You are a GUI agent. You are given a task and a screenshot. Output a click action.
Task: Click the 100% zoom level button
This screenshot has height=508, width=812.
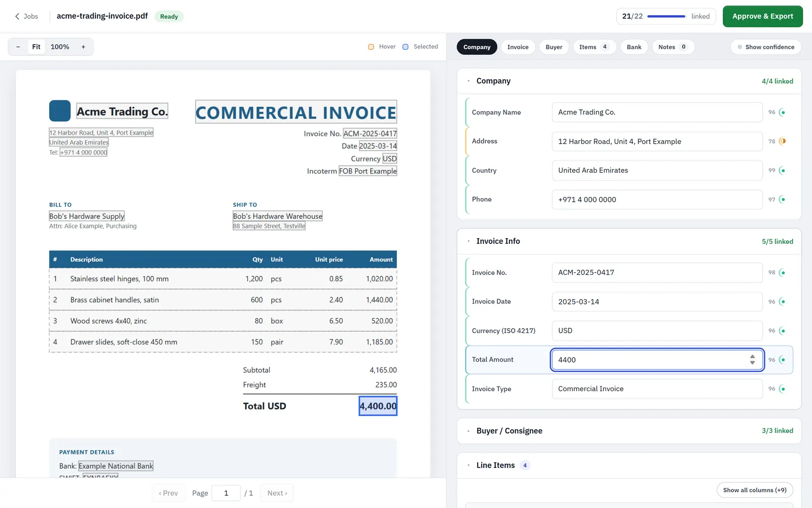(60, 47)
